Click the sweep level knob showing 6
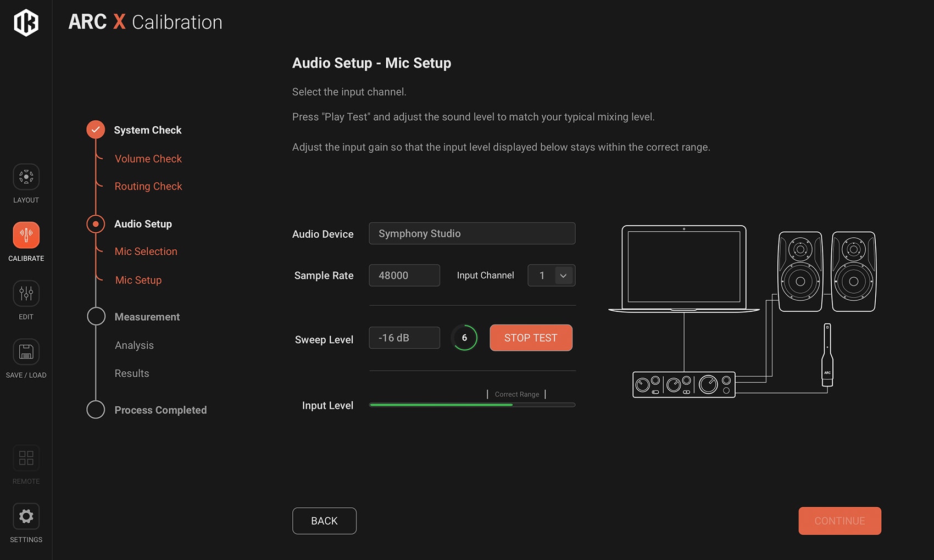934x560 pixels. click(x=464, y=338)
